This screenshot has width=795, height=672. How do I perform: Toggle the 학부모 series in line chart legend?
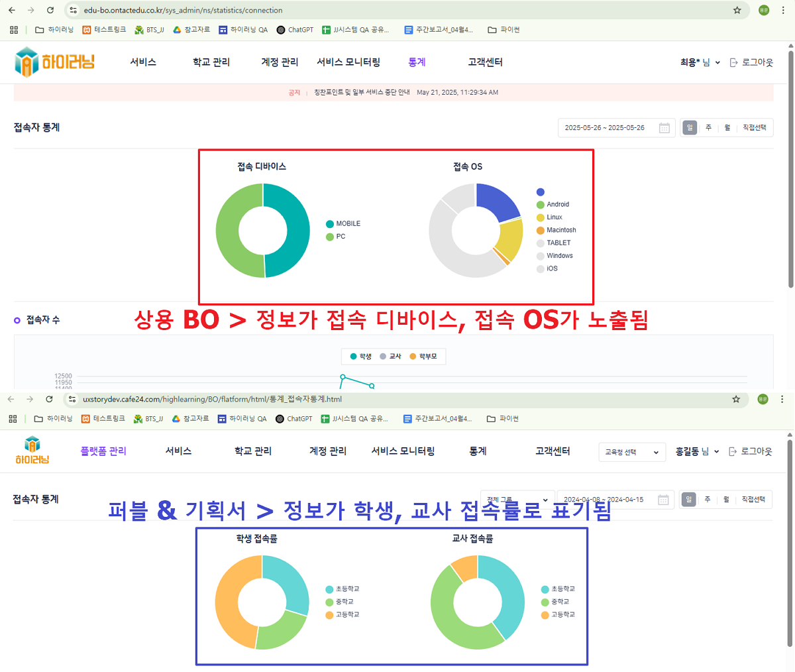pyautogui.click(x=423, y=357)
